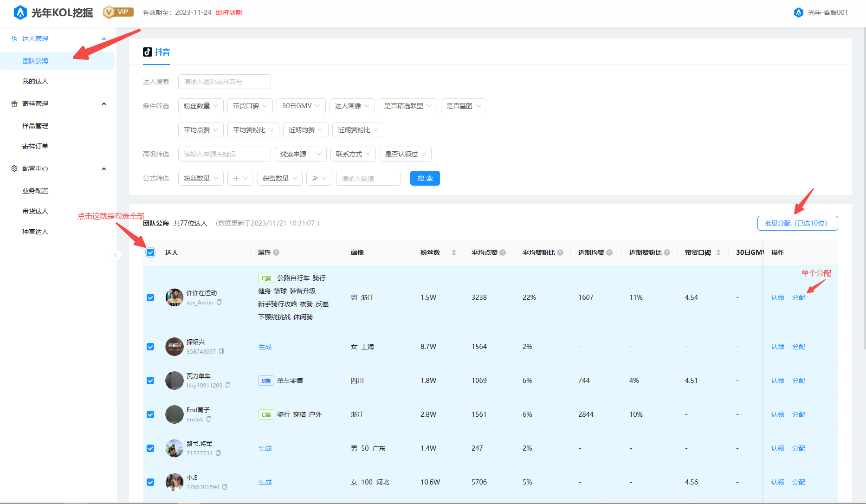
Task: Open the 30日GMV filter dropdown
Action: coord(301,106)
